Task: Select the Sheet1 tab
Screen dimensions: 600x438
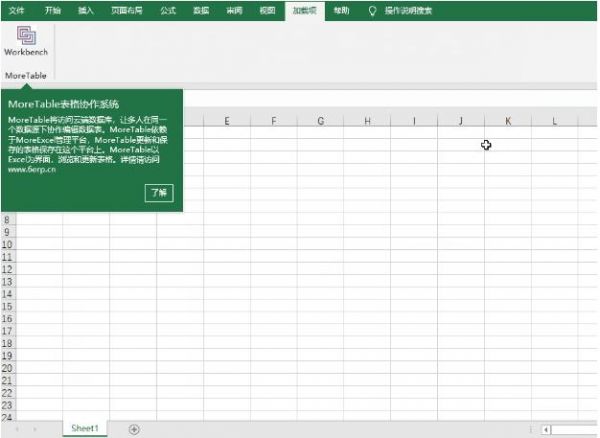Action: [x=85, y=428]
